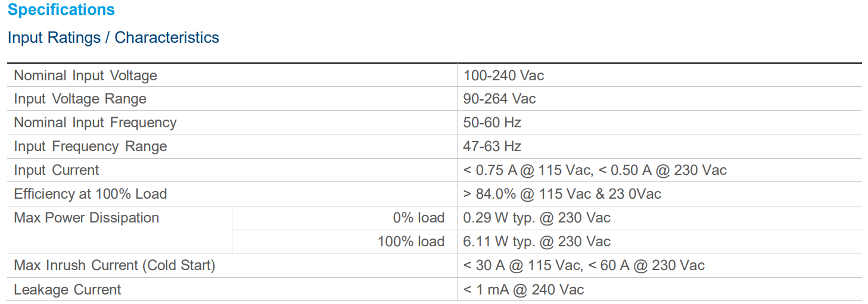The height and width of the screenshot is (304, 868).
Task: Click the Specifications heading
Action: click(61, 10)
